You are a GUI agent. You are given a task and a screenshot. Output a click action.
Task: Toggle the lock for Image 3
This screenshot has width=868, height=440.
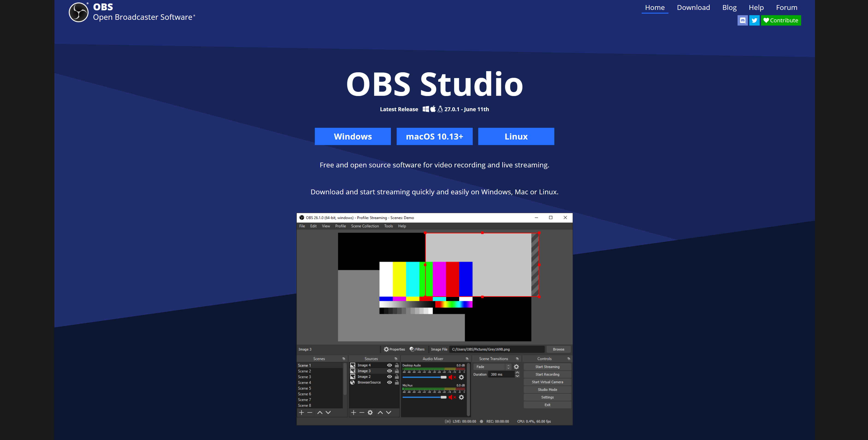[x=397, y=371]
